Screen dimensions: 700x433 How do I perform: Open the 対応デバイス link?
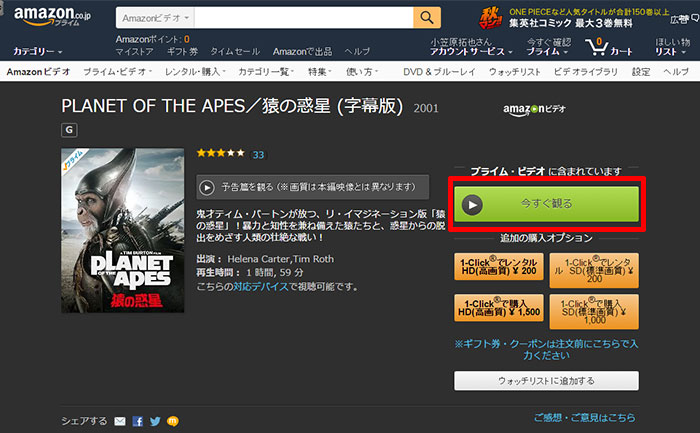point(261,287)
